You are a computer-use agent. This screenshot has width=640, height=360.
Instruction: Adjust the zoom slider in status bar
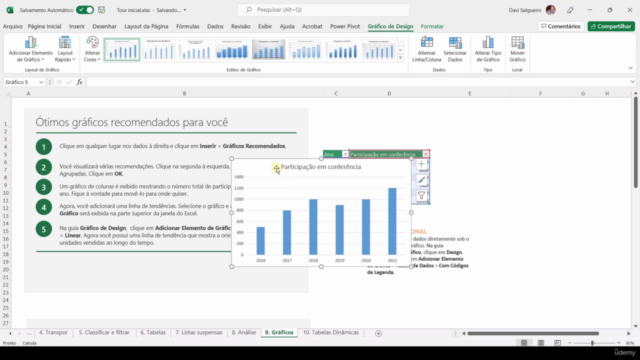click(592, 343)
